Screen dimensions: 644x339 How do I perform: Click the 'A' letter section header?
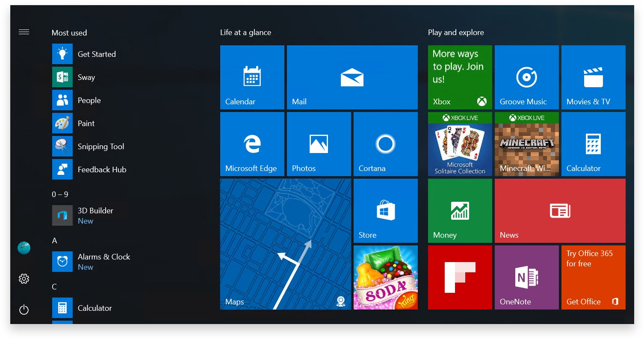54,241
